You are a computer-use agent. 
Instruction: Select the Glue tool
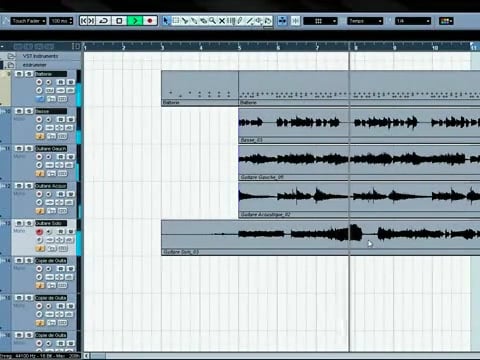tap(194, 21)
